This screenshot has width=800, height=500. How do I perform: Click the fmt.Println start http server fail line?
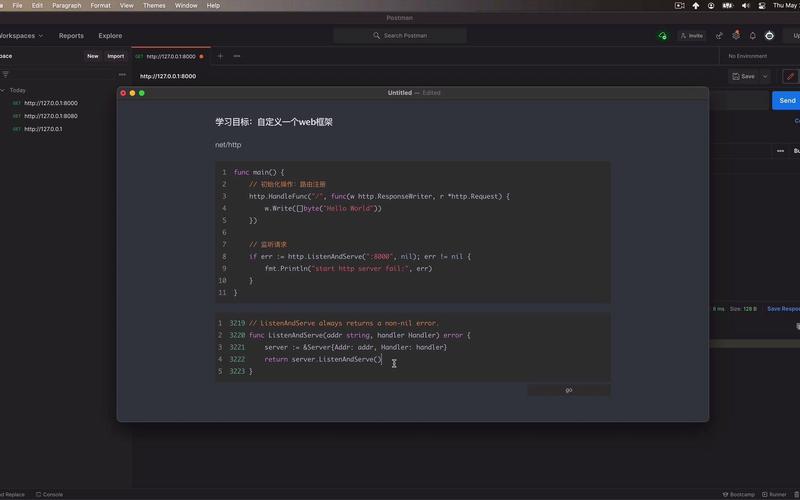[348, 268]
